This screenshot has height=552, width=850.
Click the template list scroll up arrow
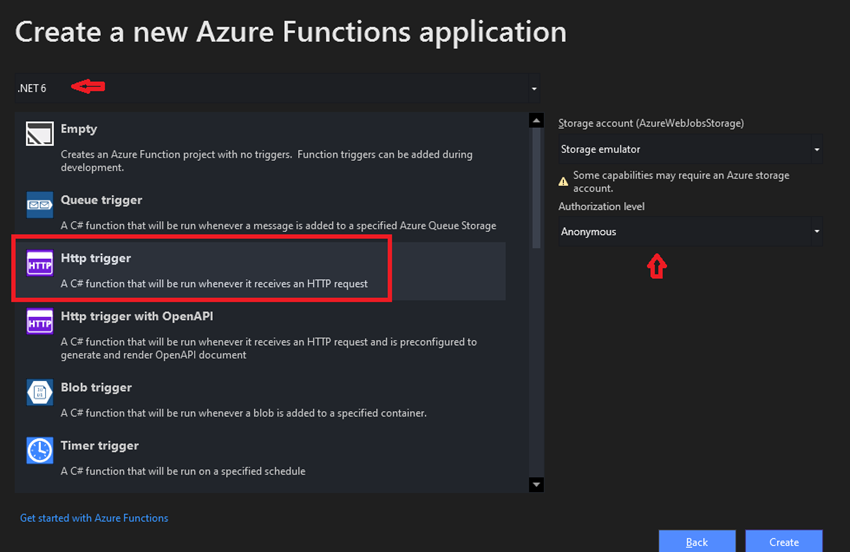[536, 120]
